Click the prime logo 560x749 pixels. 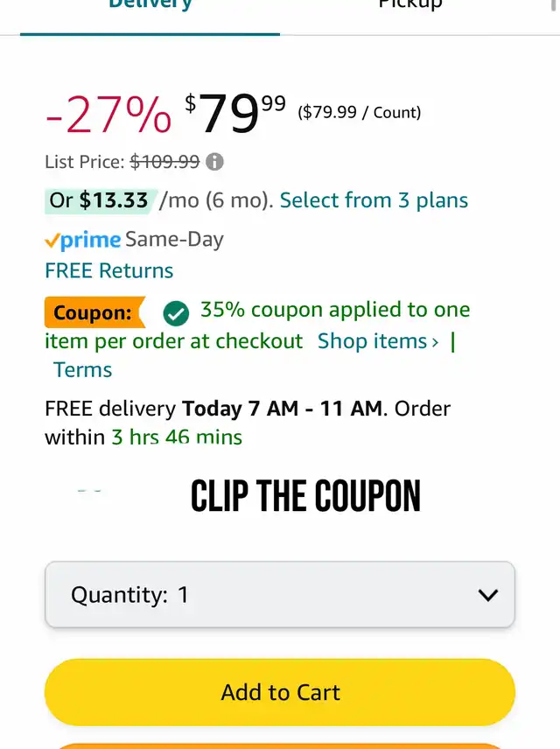[82, 240]
